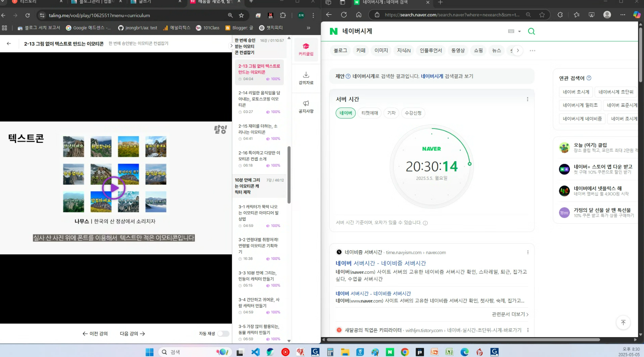Screen dimensions: 644x357
Task: Open Naver search tabs ellipsis menu
Action: click(532, 51)
